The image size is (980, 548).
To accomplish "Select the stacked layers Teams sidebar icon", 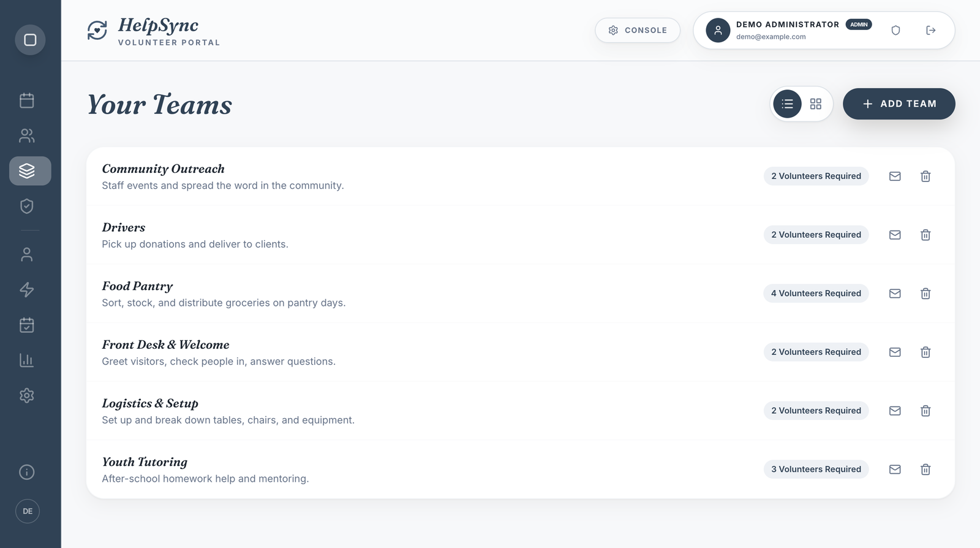I will click(x=30, y=170).
